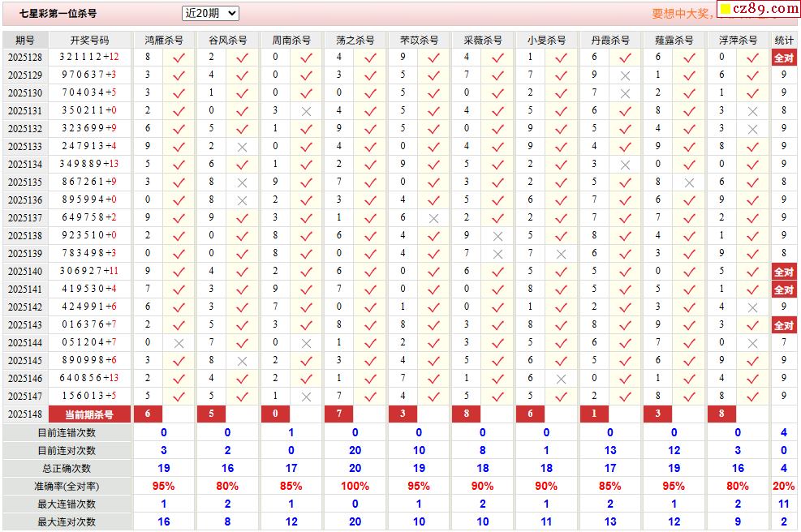Click the 采薇杀号 column header
The width and height of the screenshot is (801, 532).
point(482,40)
